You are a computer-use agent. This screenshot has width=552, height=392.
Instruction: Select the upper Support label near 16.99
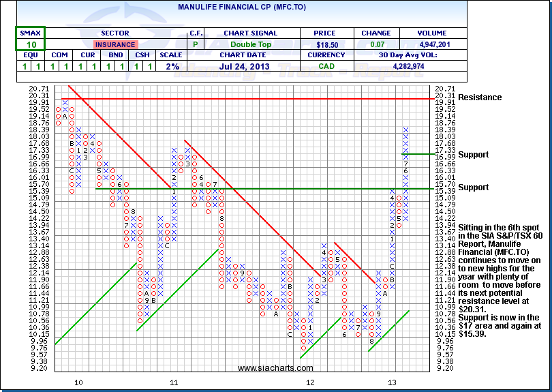click(x=473, y=155)
